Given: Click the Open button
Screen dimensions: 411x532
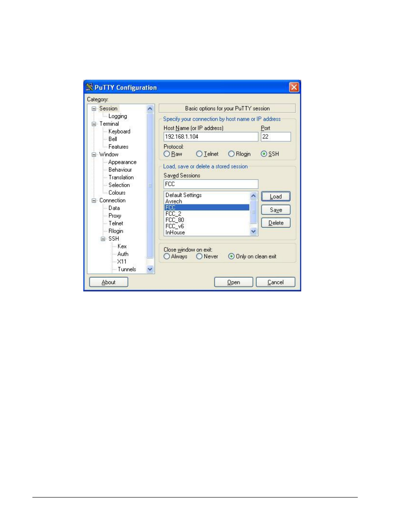Looking at the screenshot, I should [234, 282].
